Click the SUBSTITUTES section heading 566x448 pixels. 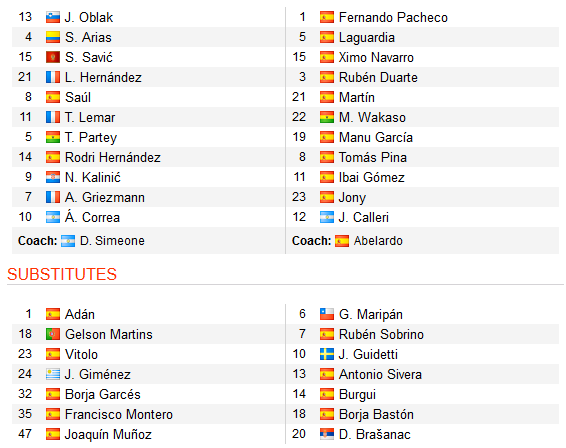[62, 274]
